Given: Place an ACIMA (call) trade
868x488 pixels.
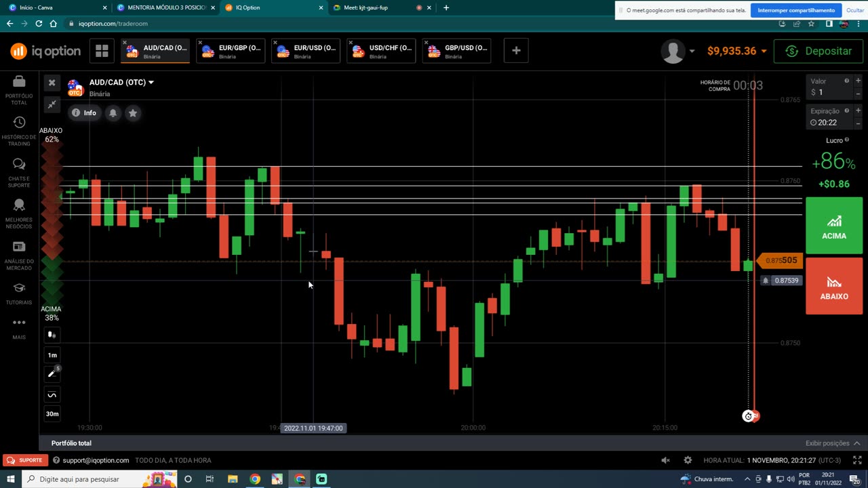Looking at the screenshot, I should coord(834,224).
